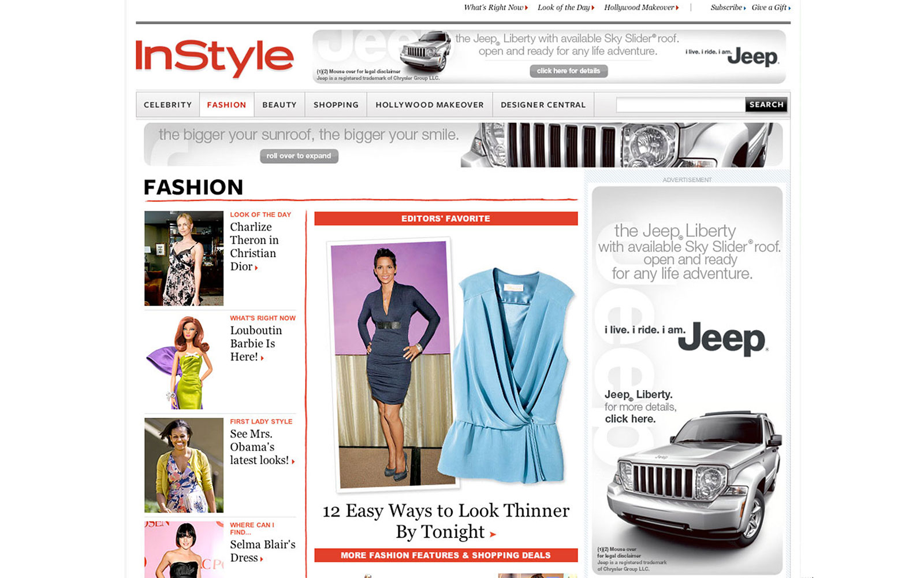This screenshot has width=924, height=578.
Task: Click the Michelle Obama photo thumbnail
Action: [184, 465]
